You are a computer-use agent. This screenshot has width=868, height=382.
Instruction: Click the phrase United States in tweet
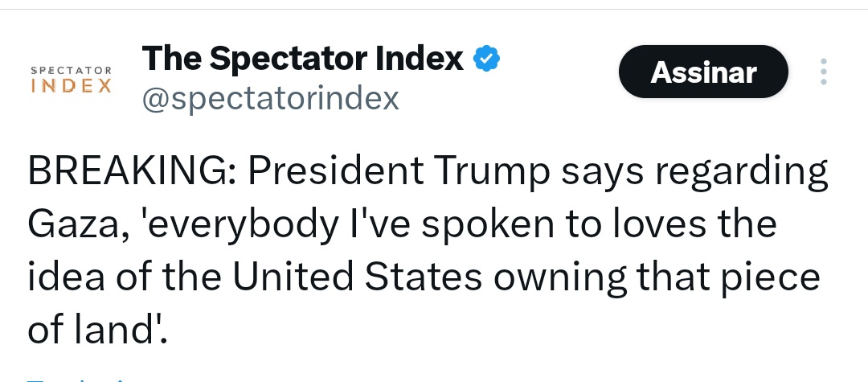coord(357,277)
